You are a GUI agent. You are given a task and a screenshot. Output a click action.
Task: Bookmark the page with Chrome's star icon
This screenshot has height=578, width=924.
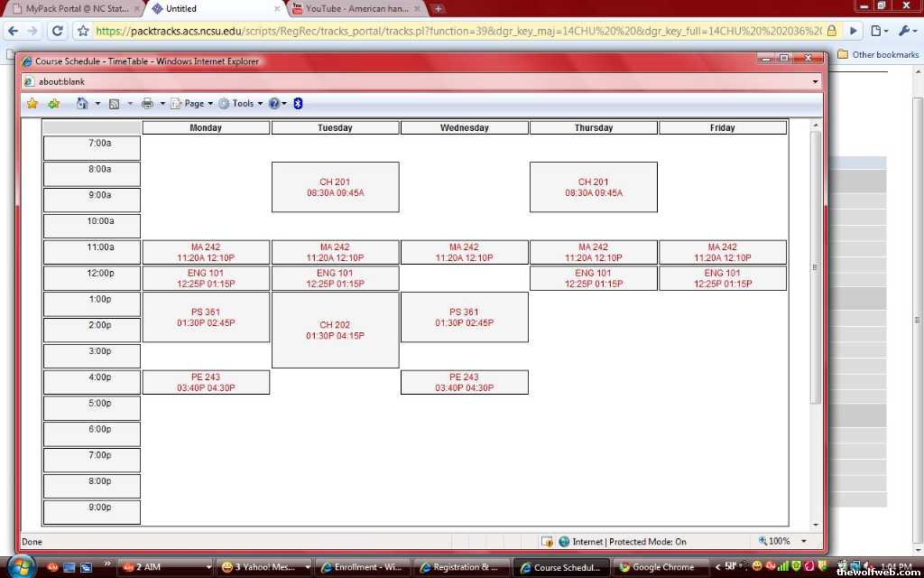83,31
